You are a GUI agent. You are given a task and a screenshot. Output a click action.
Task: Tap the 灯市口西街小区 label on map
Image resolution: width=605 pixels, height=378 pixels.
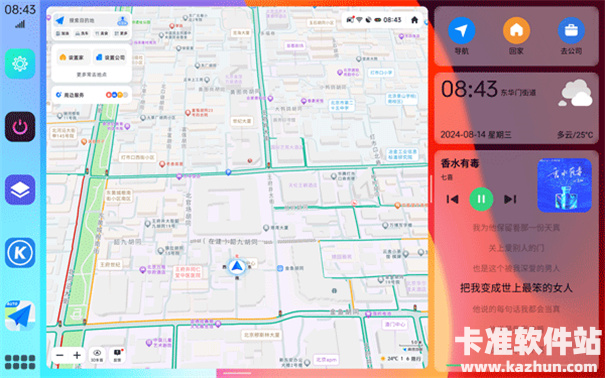coord(137,157)
